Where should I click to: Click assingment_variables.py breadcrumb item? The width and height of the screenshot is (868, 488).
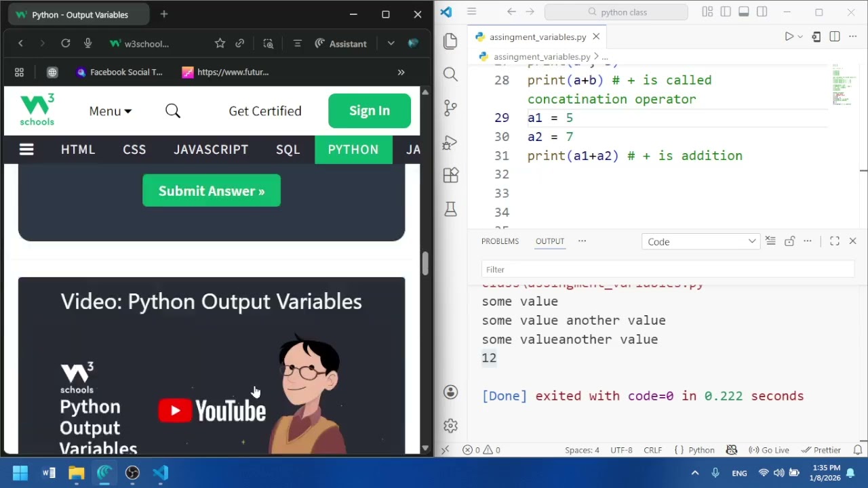542,57
